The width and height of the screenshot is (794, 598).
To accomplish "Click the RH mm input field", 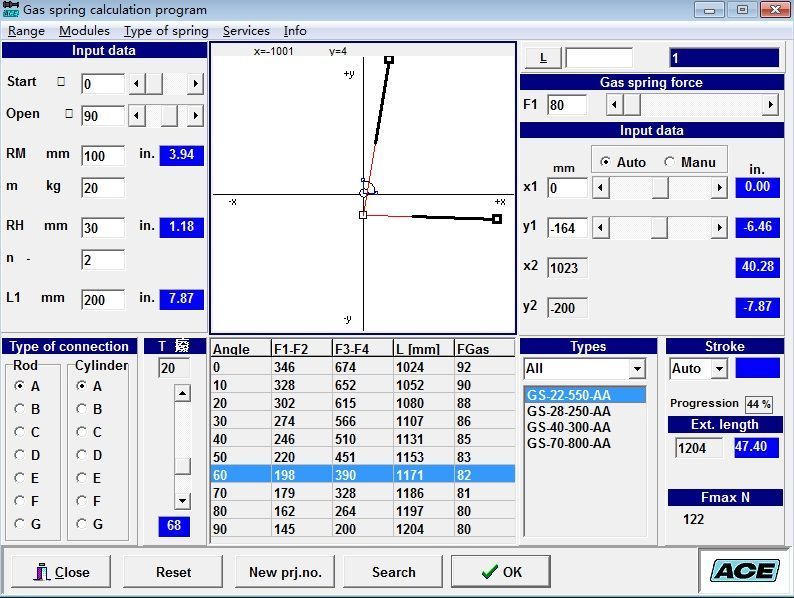I will [x=103, y=227].
